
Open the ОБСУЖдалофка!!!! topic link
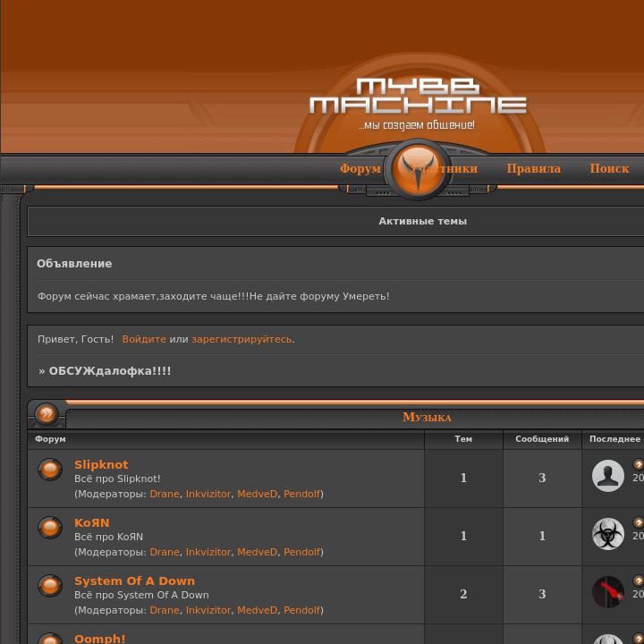pos(110,371)
